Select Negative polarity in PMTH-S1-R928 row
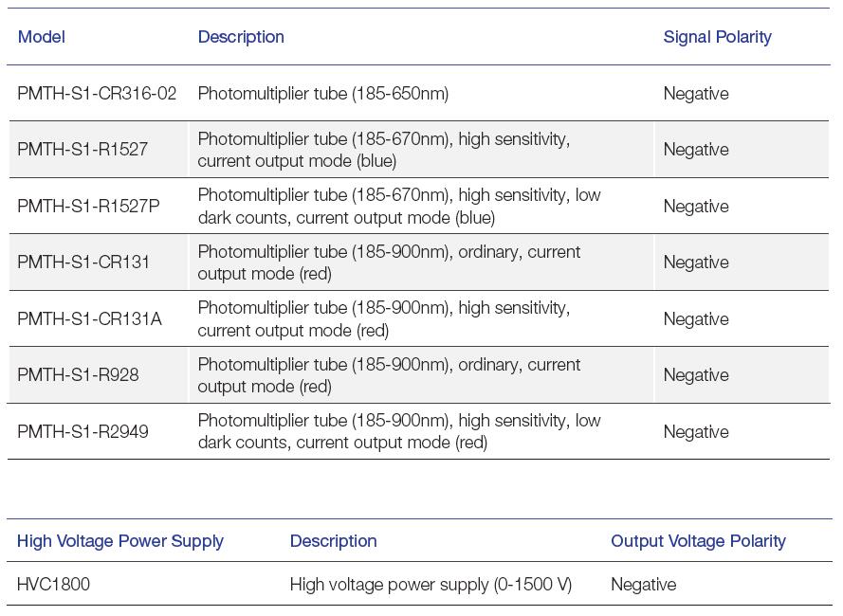843x616 pixels. [x=696, y=375]
